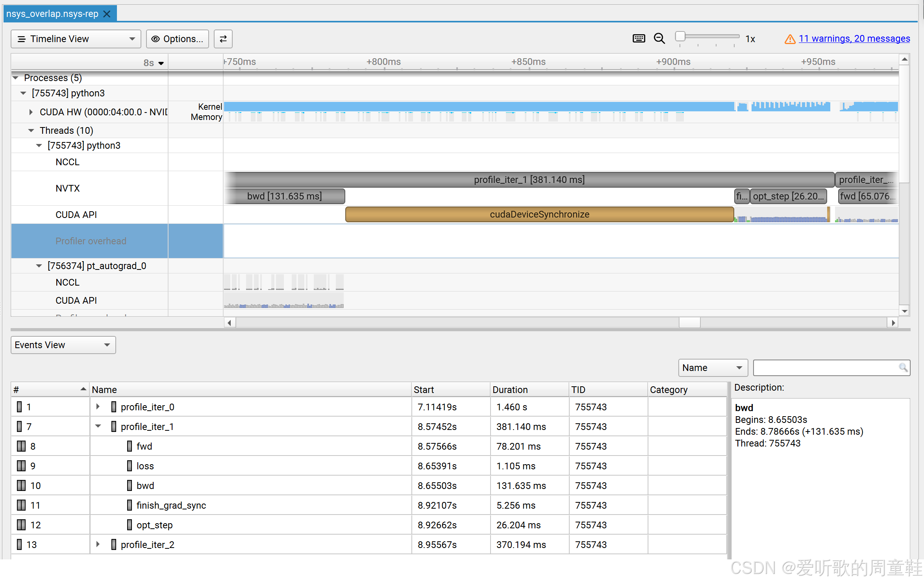924x583 pixels.
Task: Collapse the Threads (10) tree node
Action: (x=31, y=130)
